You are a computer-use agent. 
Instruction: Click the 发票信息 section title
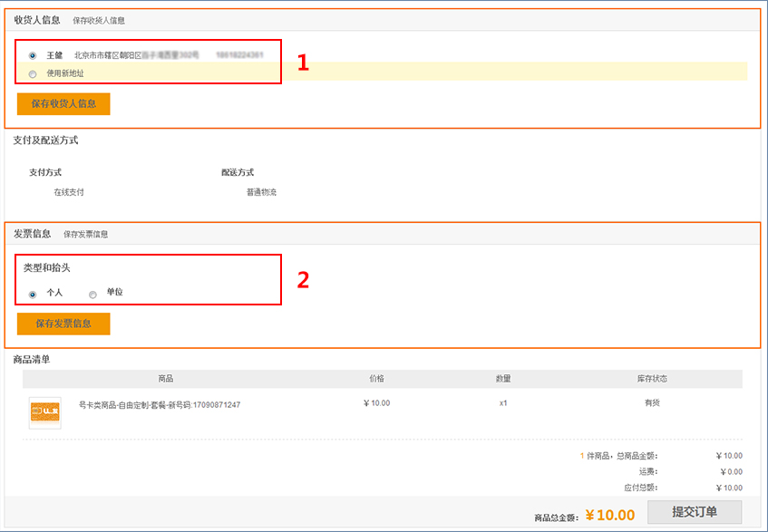[32, 233]
